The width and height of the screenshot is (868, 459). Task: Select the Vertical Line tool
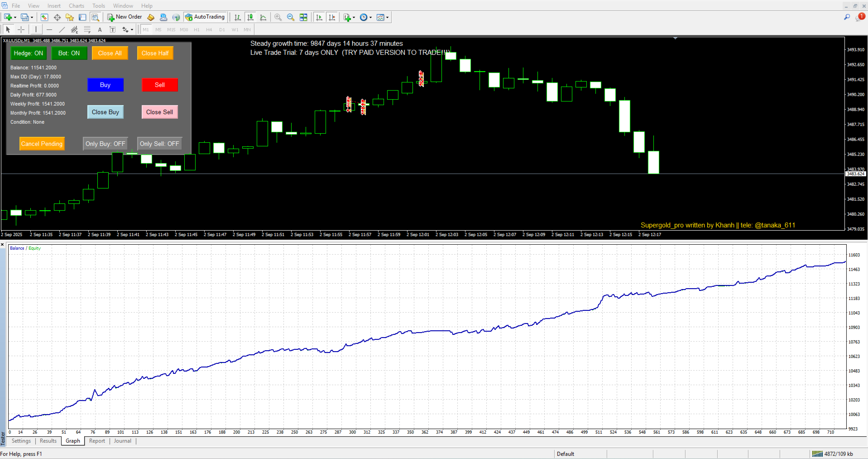point(36,29)
